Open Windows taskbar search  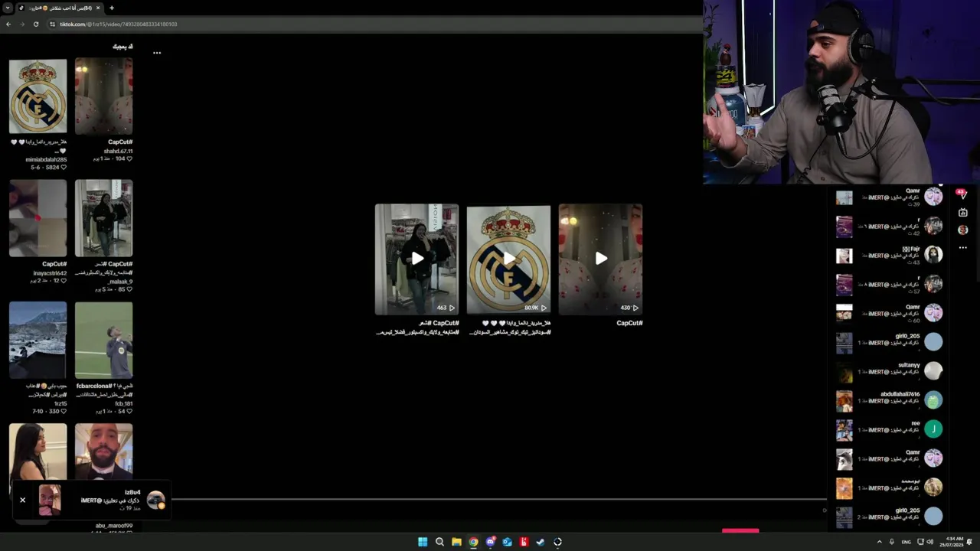point(439,542)
